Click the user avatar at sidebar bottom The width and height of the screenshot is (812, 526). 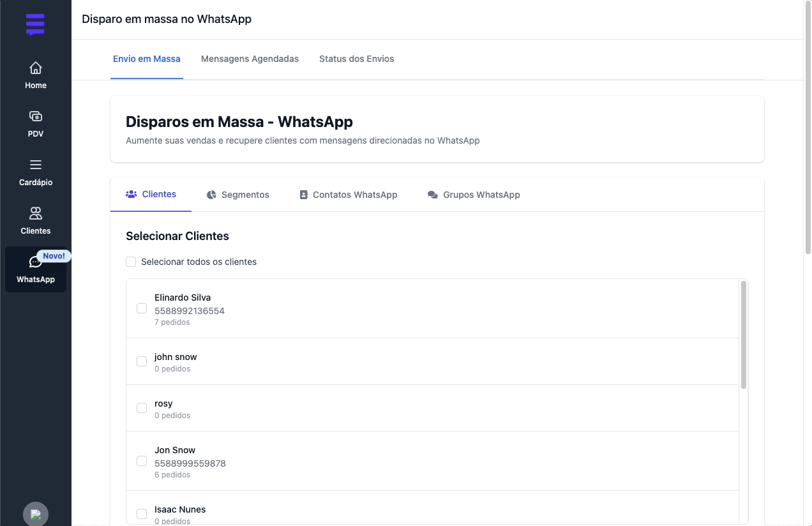pyautogui.click(x=36, y=514)
